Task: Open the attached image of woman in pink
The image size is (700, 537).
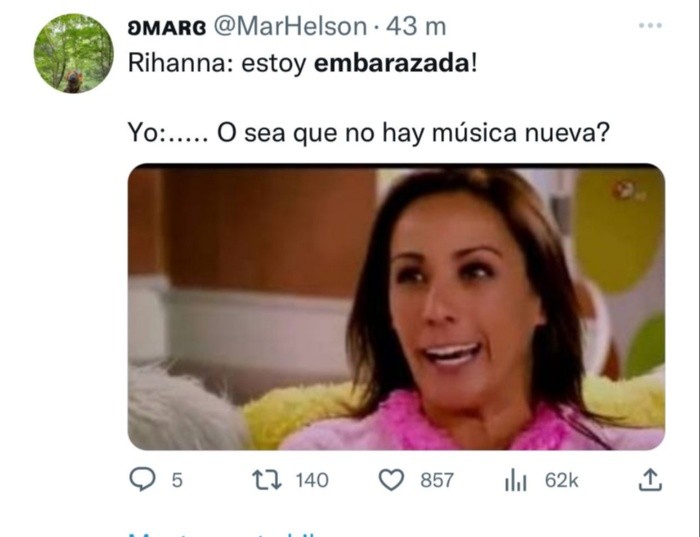Action: point(396,307)
